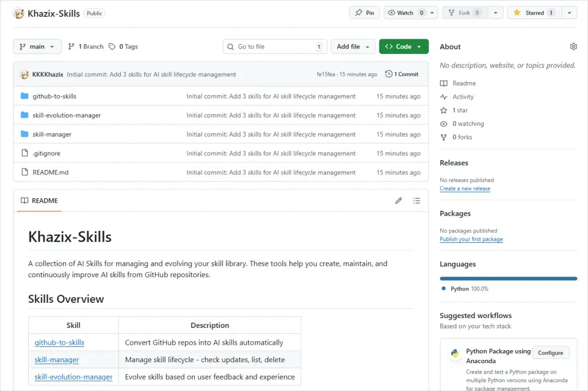The image size is (588, 391).
Task: Expand the Add file dropdown
Action: click(353, 47)
